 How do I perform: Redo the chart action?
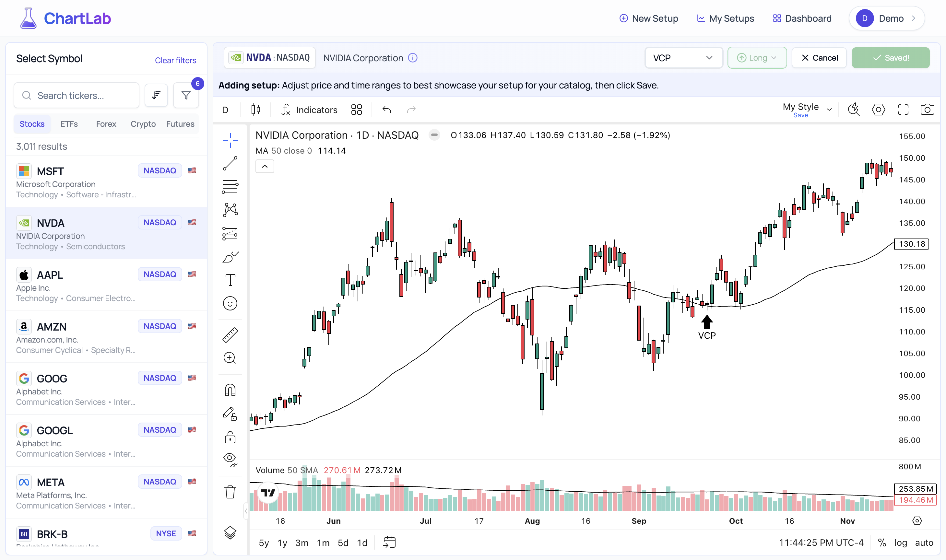pos(411,110)
